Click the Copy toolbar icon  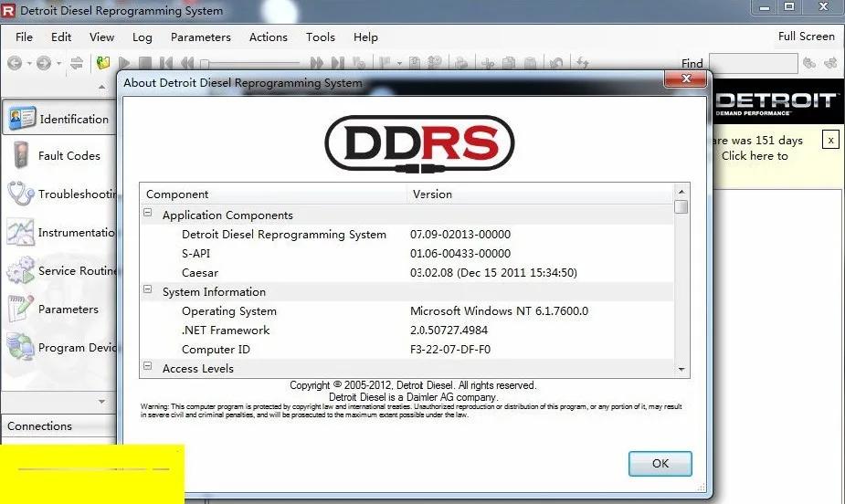click(509, 64)
